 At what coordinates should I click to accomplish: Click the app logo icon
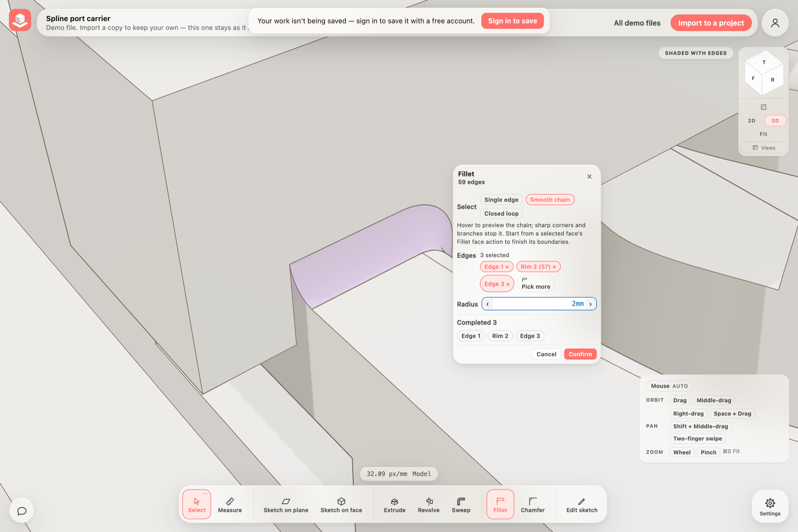[x=20, y=20]
